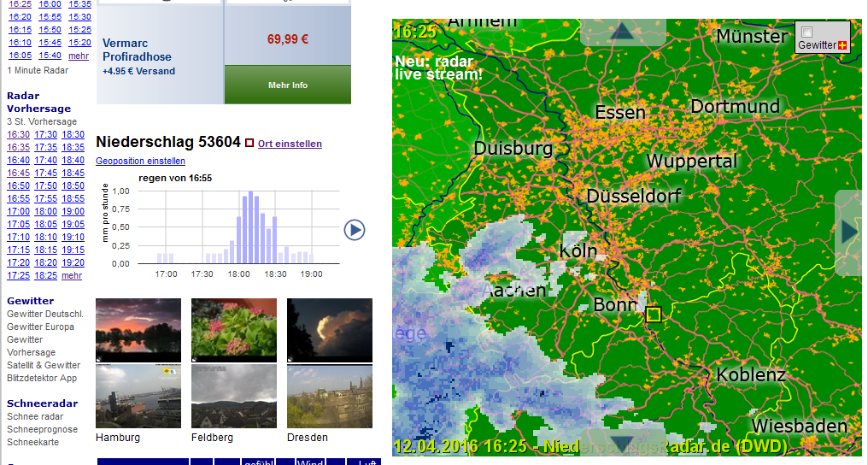Open the Ort einstellen link
The image size is (868, 465).
(x=290, y=144)
